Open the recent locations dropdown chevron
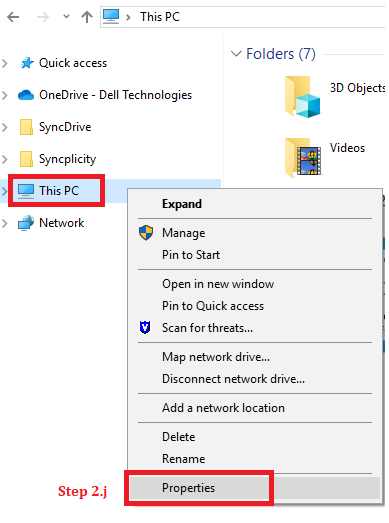This screenshot has width=389, height=523. [66, 16]
